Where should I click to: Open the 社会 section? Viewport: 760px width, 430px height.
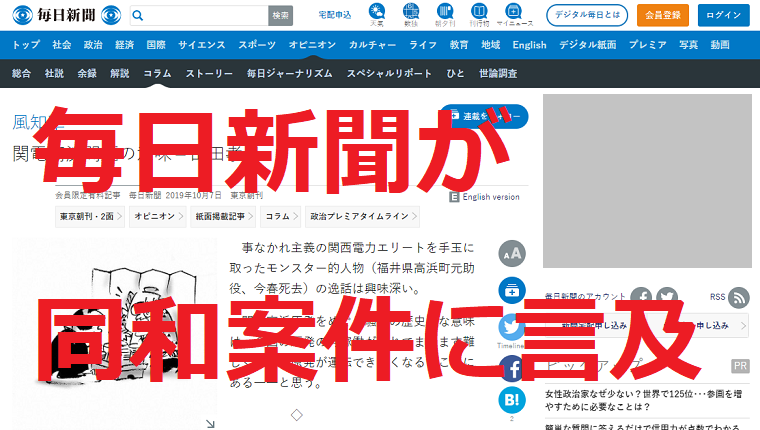tap(62, 45)
